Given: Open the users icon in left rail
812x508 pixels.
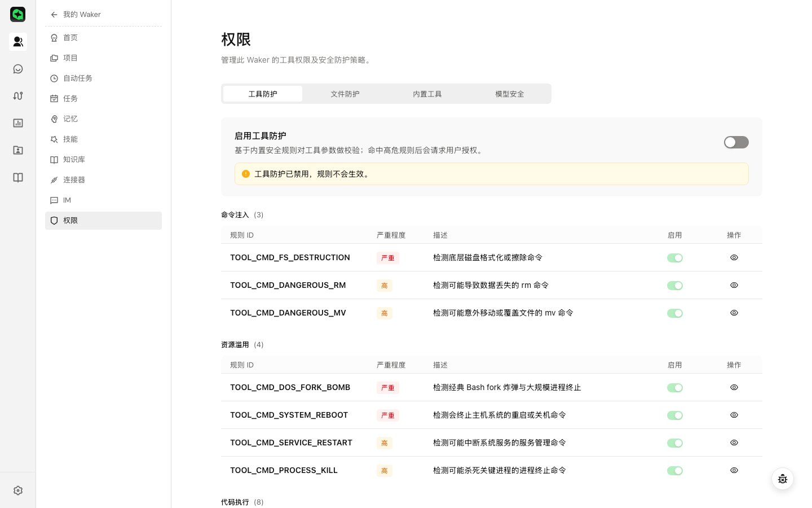Looking at the screenshot, I should 18,42.
